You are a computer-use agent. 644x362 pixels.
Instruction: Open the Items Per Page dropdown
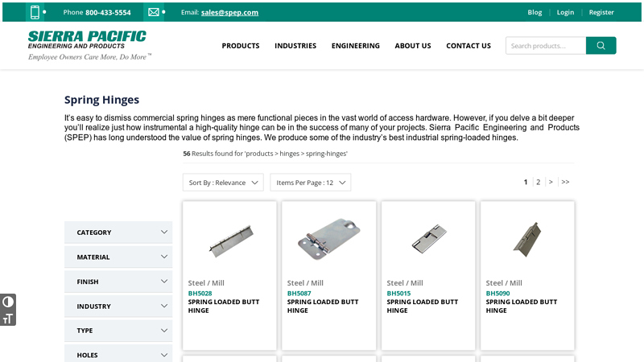[x=311, y=183]
